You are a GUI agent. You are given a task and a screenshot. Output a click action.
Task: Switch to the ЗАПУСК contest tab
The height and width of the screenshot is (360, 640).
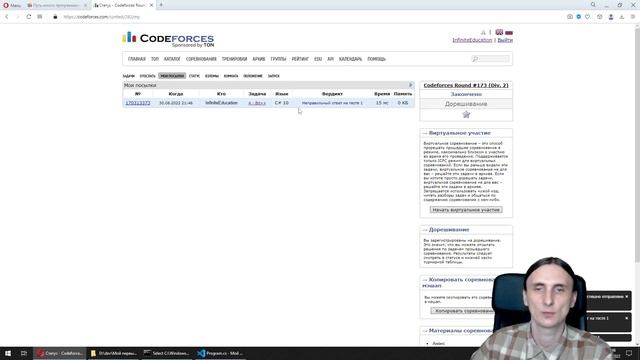pos(273,76)
